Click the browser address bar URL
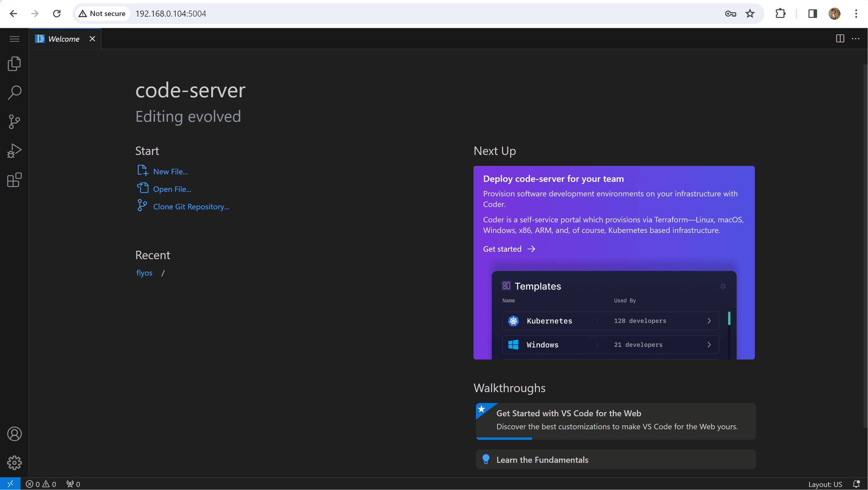This screenshot has height=490, width=868. [x=171, y=14]
